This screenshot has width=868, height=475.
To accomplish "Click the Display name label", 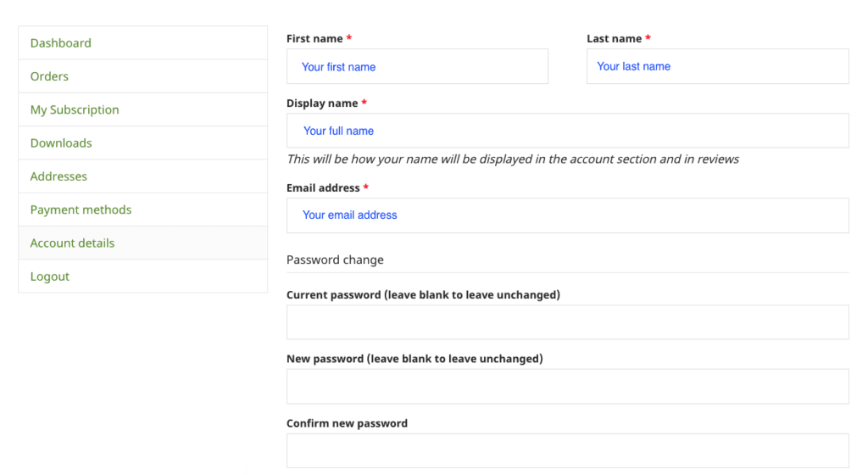I will pos(322,103).
